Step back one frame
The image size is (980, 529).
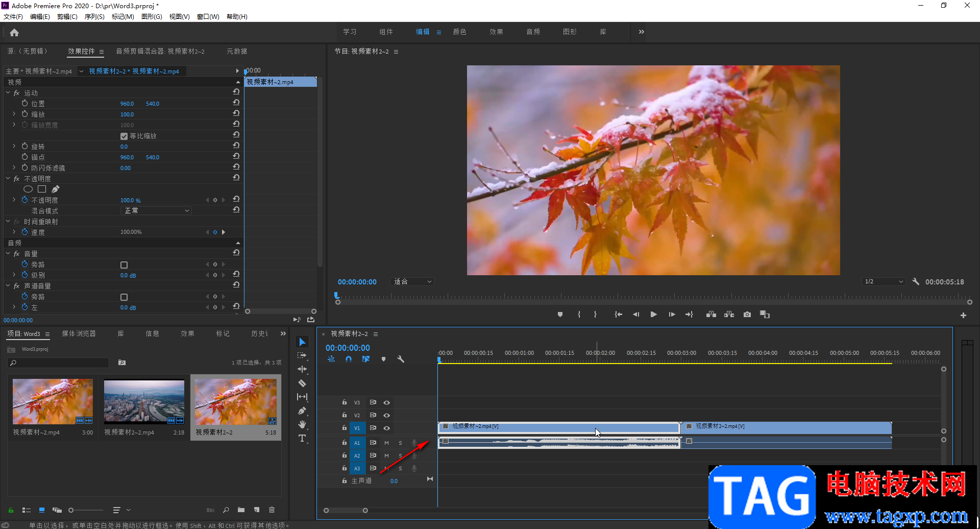pos(636,315)
